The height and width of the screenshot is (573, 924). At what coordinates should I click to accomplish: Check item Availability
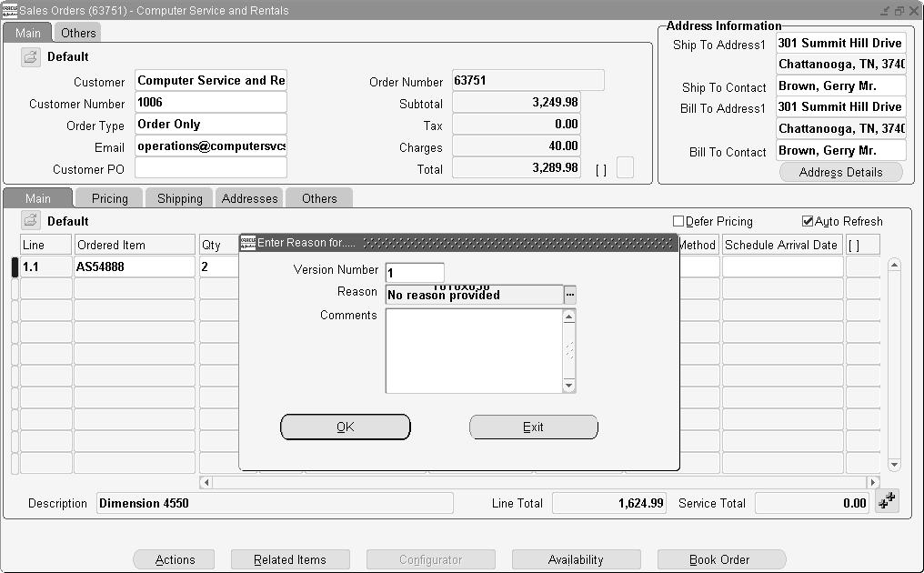click(576, 559)
